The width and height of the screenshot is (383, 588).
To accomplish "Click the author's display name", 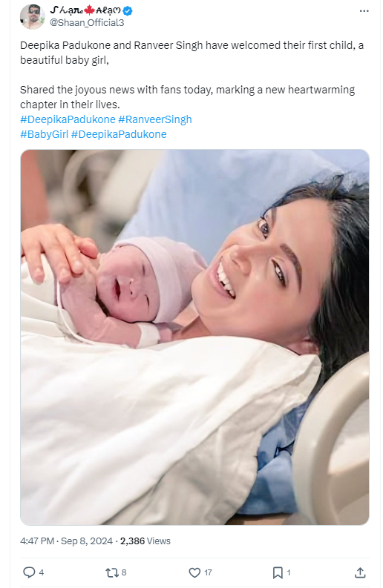I will (x=85, y=11).
